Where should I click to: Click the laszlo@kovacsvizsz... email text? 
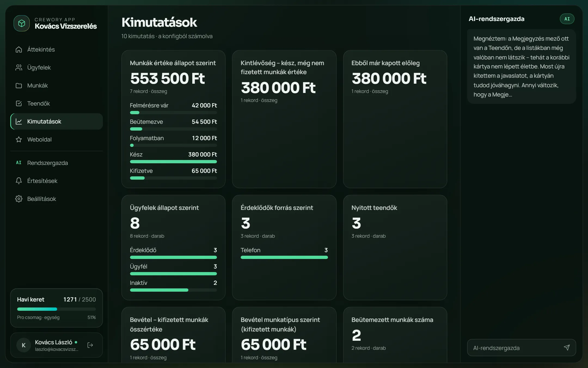pyautogui.click(x=57, y=349)
